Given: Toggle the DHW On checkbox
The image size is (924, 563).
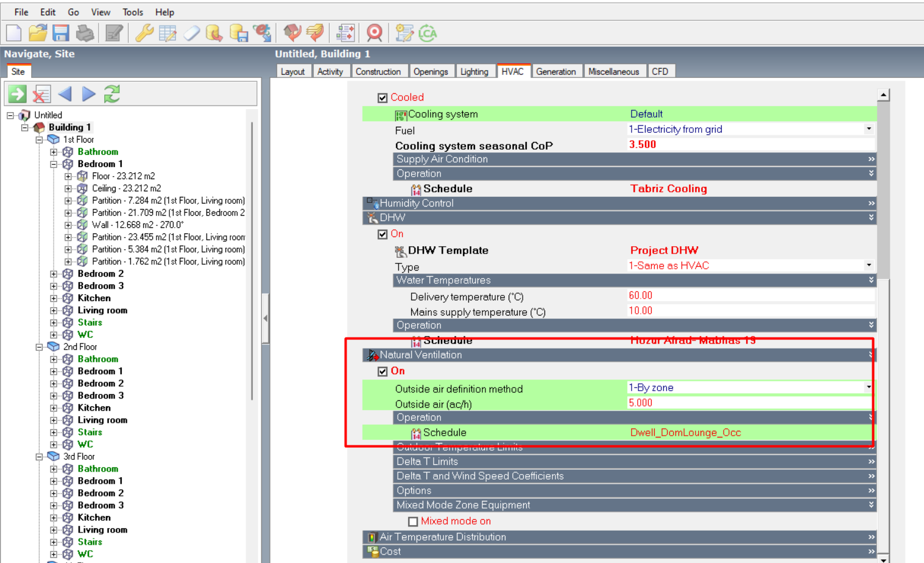Looking at the screenshot, I should point(383,234).
